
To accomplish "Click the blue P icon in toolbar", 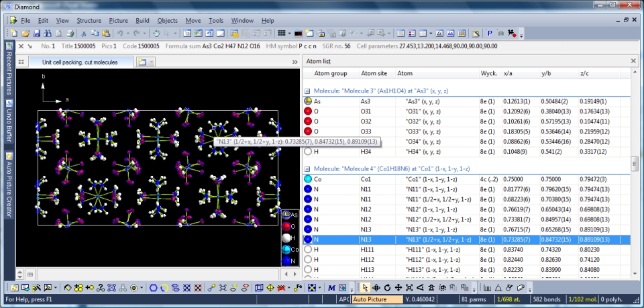I will [x=490, y=33].
